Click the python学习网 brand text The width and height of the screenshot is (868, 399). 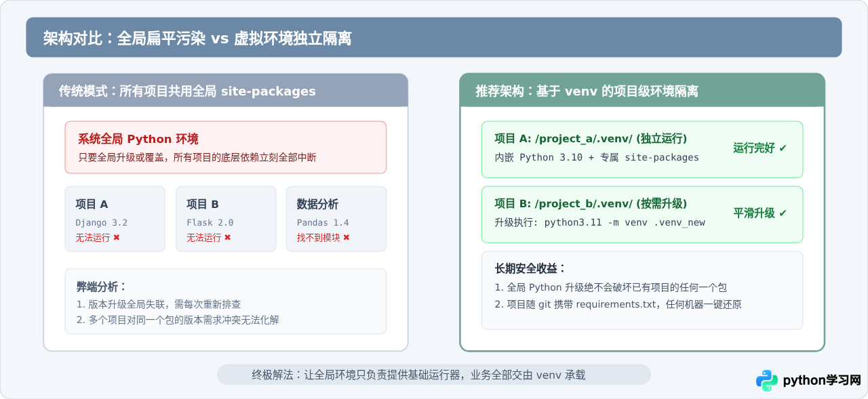(x=822, y=381)
